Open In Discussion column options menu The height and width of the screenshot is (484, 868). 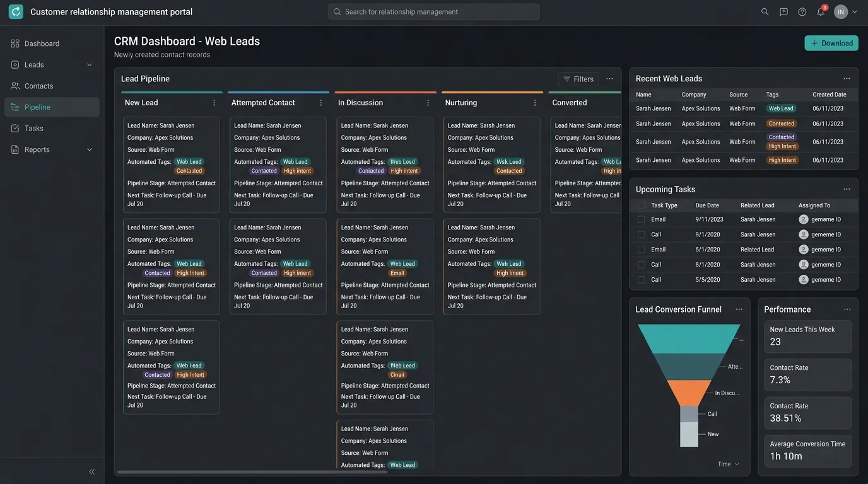(428, 103)
